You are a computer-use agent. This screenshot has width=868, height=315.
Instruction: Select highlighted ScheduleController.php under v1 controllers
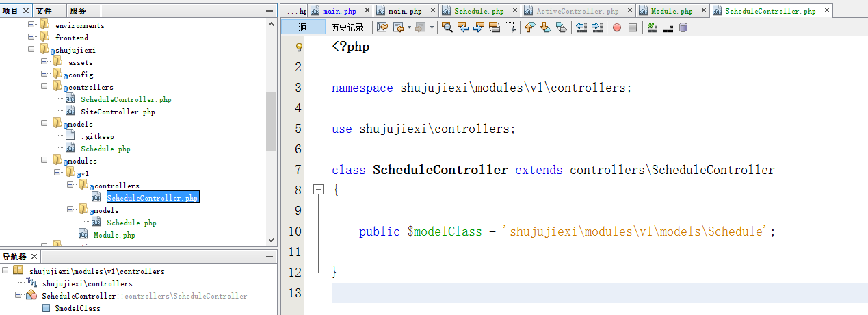pos(153,198)
